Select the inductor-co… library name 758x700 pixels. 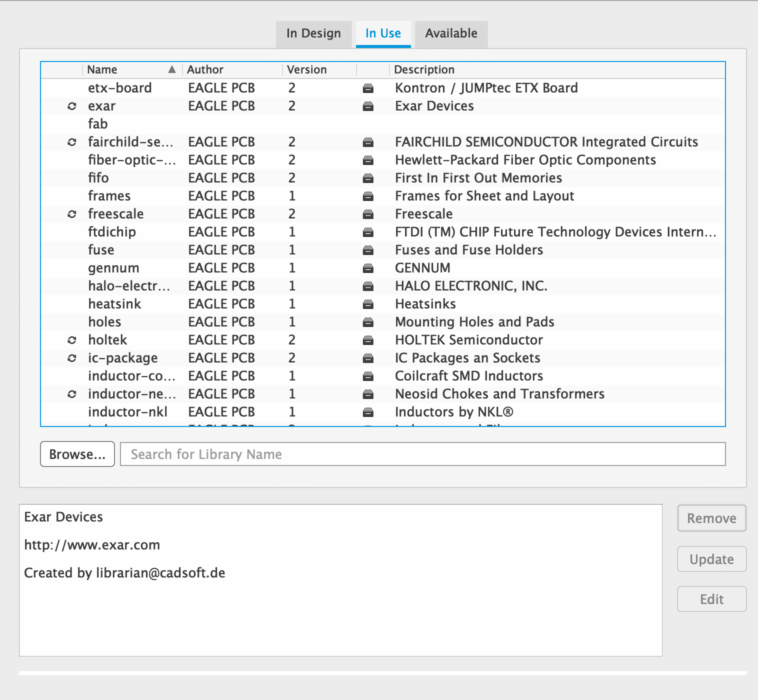[132, 376]
